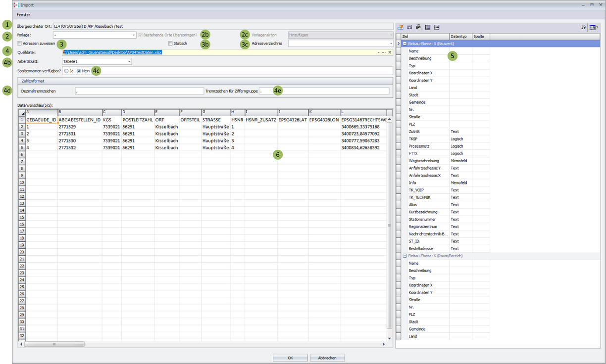Viewport: 606px width, 364px height.
Task: Toggle the Statisch checkbox
Action: pyautogui.click(x=170, y=44)
